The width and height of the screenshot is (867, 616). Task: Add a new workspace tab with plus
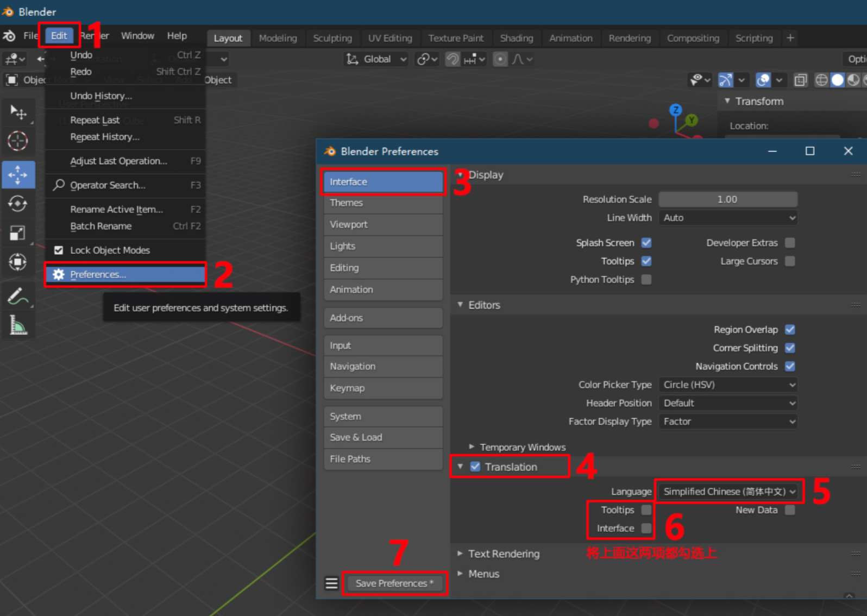790,38
